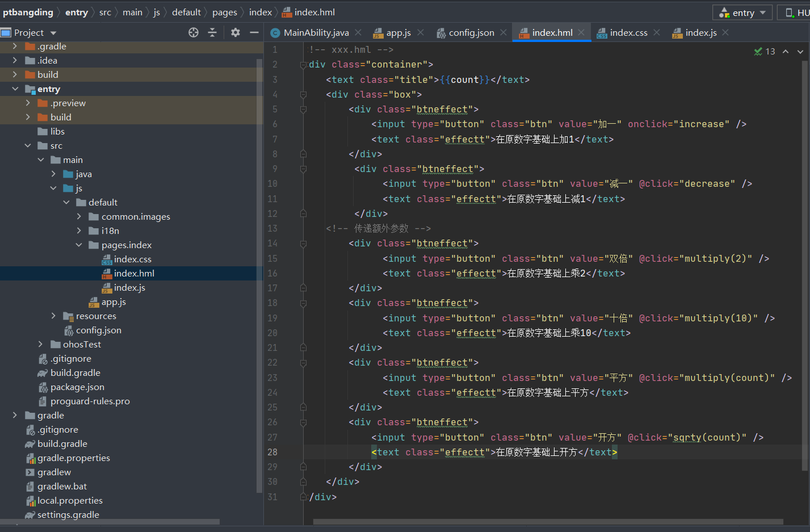810x532 pixels.
Task: Click the Select Opened File target icon
Action: [x=194, y=32]
